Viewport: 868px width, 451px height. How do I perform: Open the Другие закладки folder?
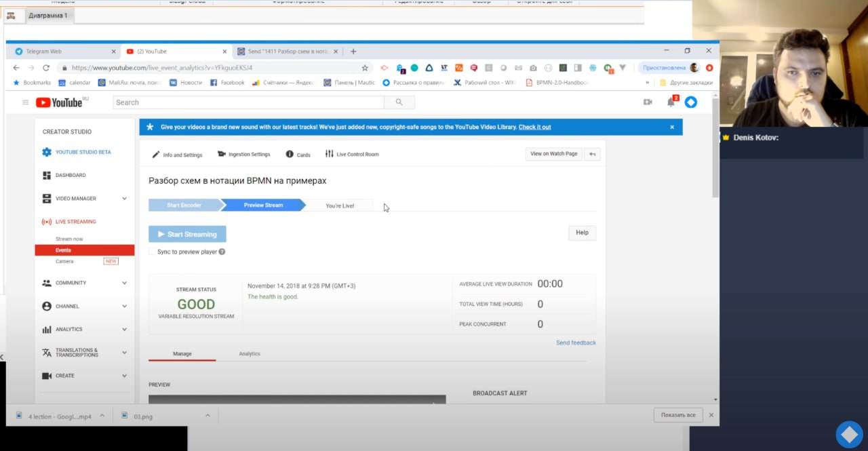(x=686, y=83)
